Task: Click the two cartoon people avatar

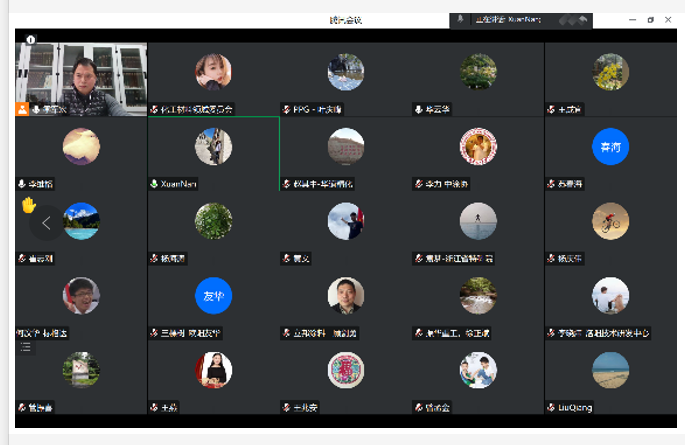Action: click(x=478, y=370)
